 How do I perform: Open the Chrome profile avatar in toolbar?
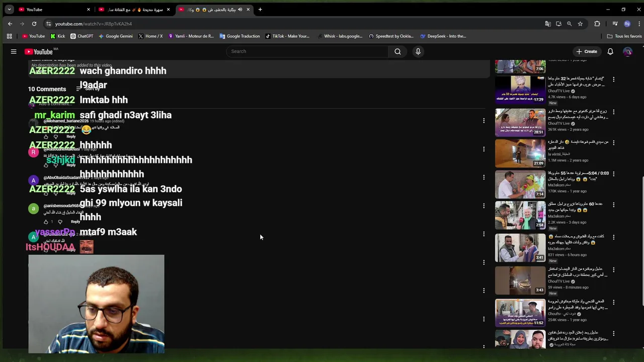point(627,24)
